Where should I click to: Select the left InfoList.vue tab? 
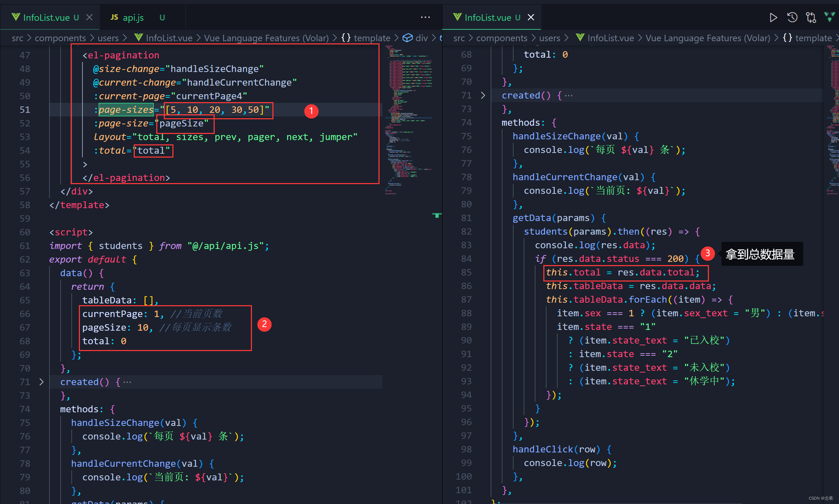click(x=46, y=18)
